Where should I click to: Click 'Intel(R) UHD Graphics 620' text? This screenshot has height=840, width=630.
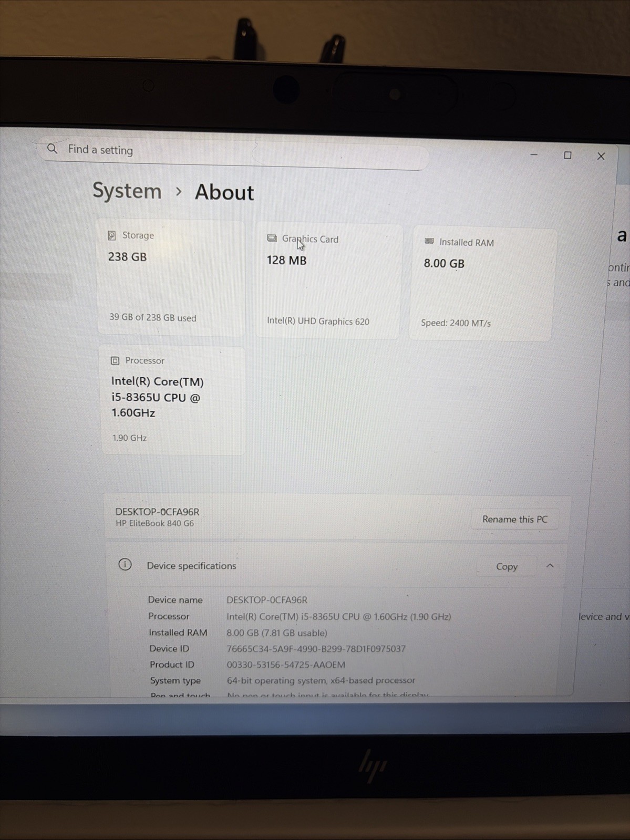pyautogui.click(x=318, y=321)
